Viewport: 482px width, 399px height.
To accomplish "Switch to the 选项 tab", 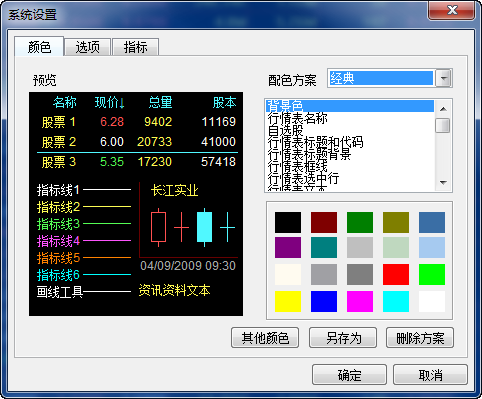I will coord(88,47).
